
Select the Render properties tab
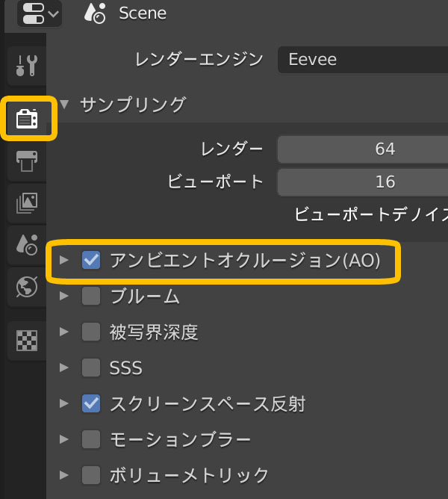click(x=27, y=118)
